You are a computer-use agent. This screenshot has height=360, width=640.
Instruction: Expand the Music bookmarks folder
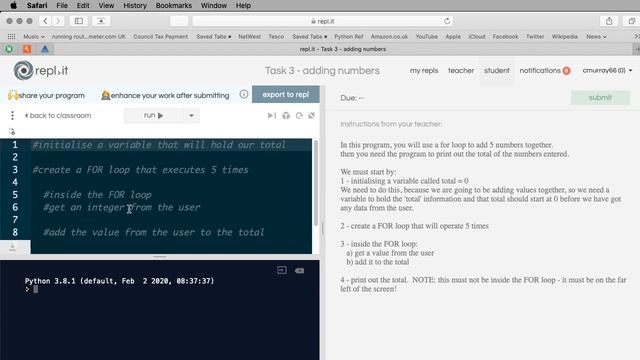point(33,36)
